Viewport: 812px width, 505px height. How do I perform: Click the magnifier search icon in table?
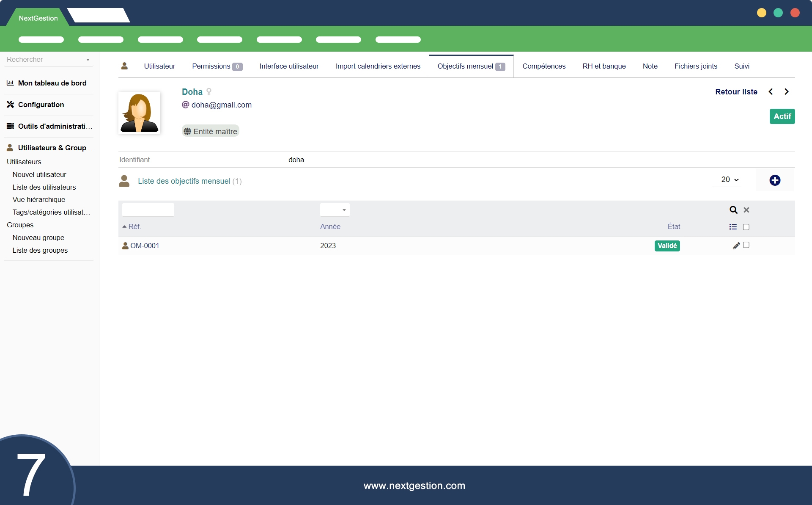[x=733, y=210]
